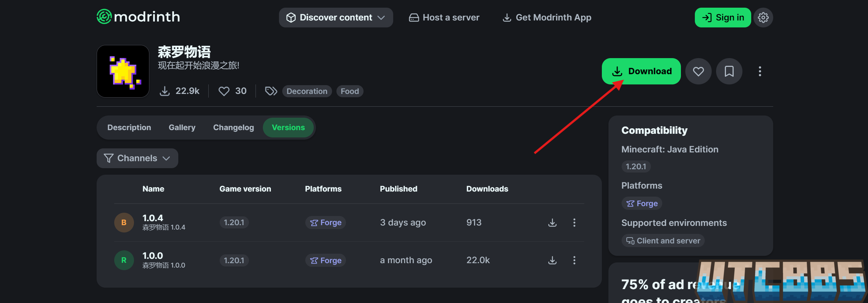Image resolution: width=868 pixels, height=303 pixels.
Task: Open the settings gear icon
Action: (x=763, y=18)
